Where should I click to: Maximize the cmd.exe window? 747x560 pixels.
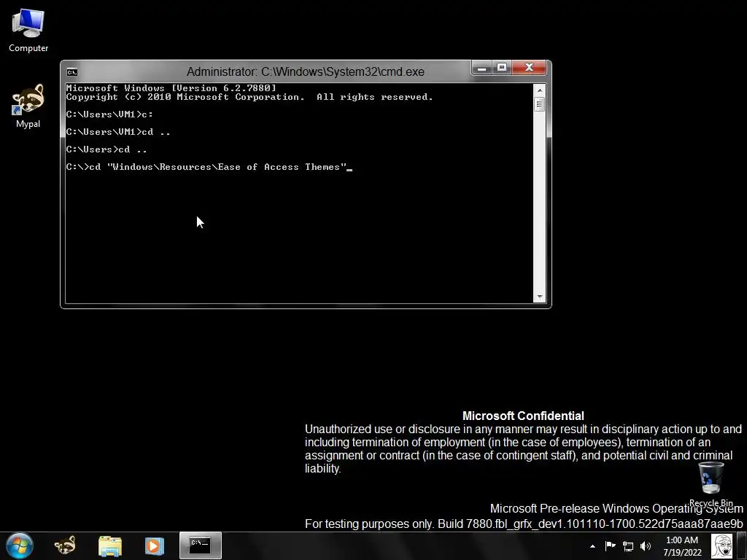[502, 68]
